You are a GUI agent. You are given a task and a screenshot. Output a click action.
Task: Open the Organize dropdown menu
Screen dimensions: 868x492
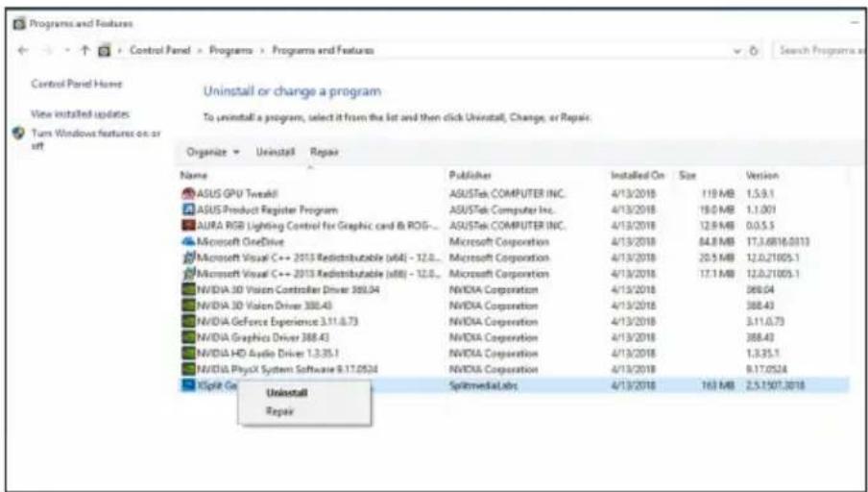pyautogui.click(x=212, y=152)
